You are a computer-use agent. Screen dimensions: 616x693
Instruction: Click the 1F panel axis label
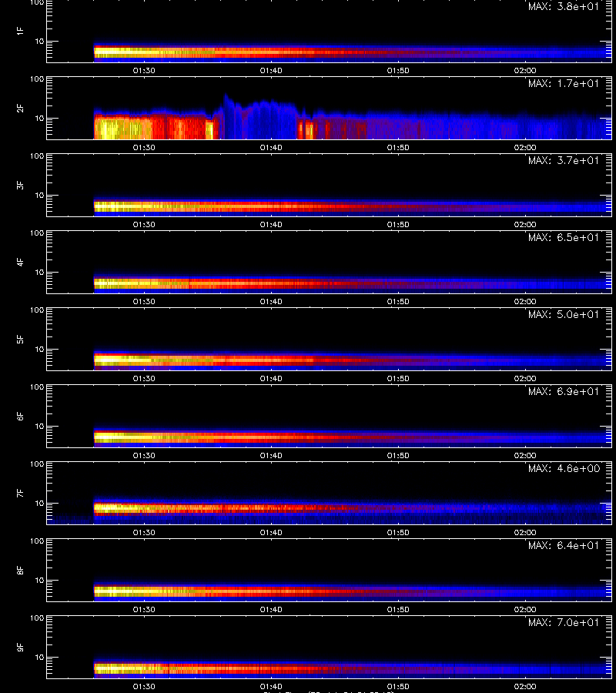tap(20, 31)
